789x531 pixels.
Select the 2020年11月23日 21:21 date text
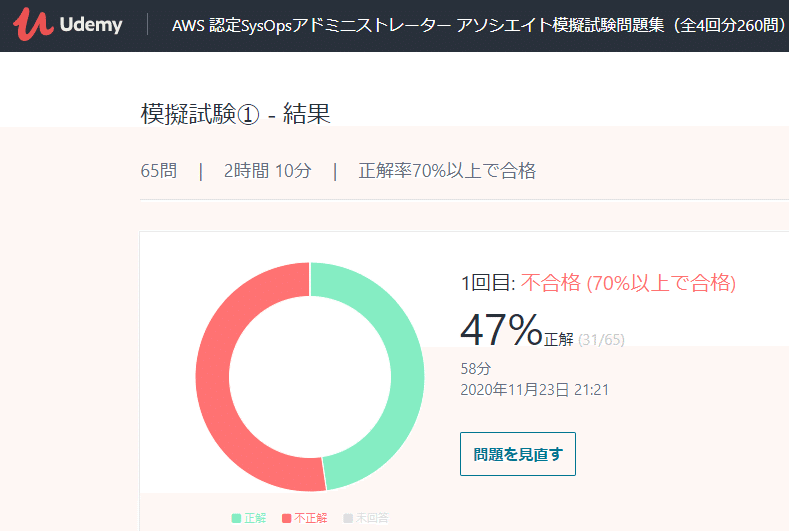point(534,390)
